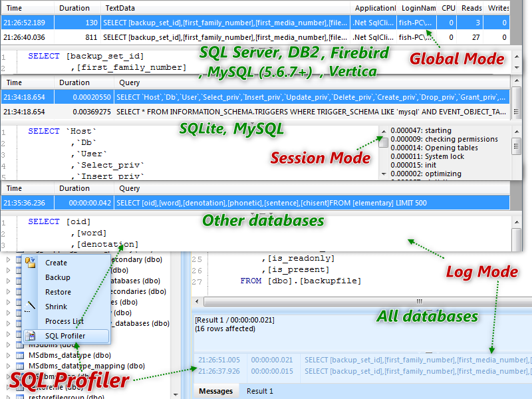The height and width of the screenshot is (399, 532).
Task: Sort by CPU column header
Action: [x=448, y=8]
